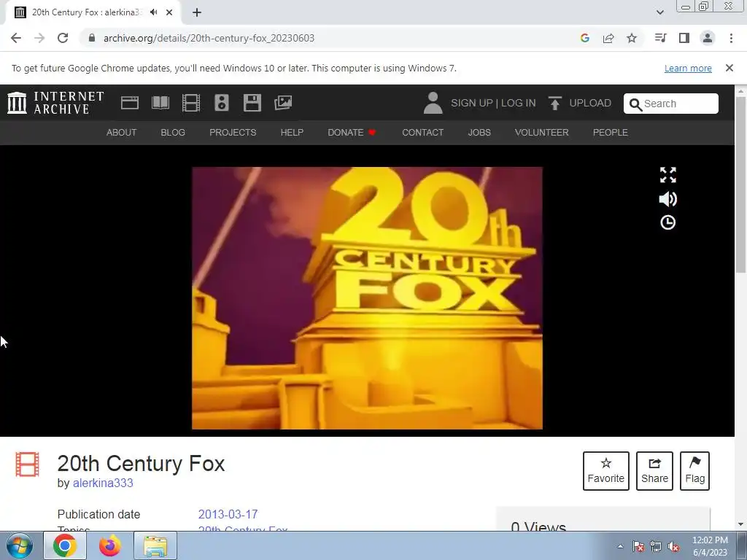Open the Software floppy disk icon
Image resolution: width=747 pixels, height=560 pixels.
tap(252, 103)
